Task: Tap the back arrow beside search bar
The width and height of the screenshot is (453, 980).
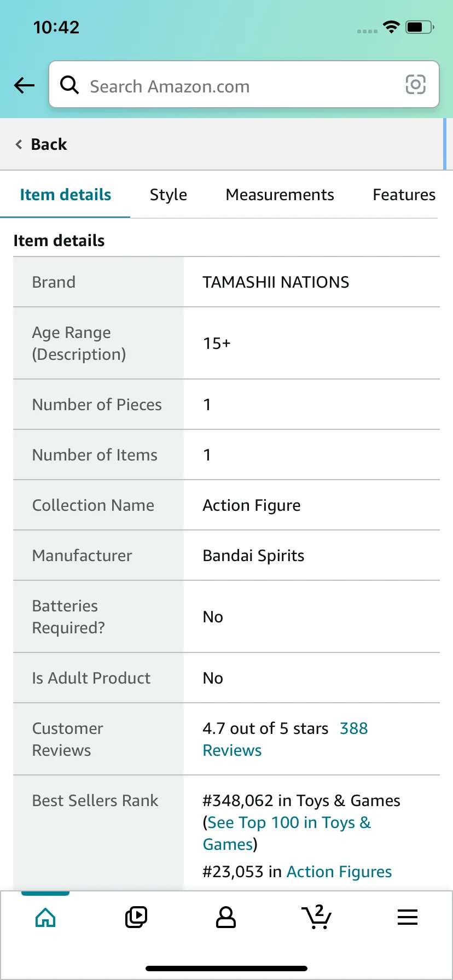Action: click(24, 85)
